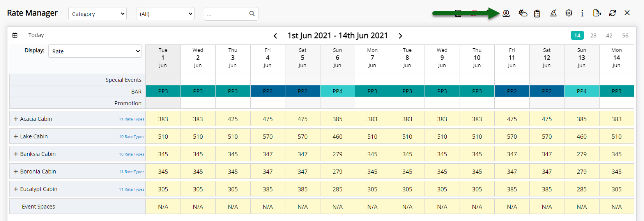Go to next date range
644x221 pixels.
400,36
